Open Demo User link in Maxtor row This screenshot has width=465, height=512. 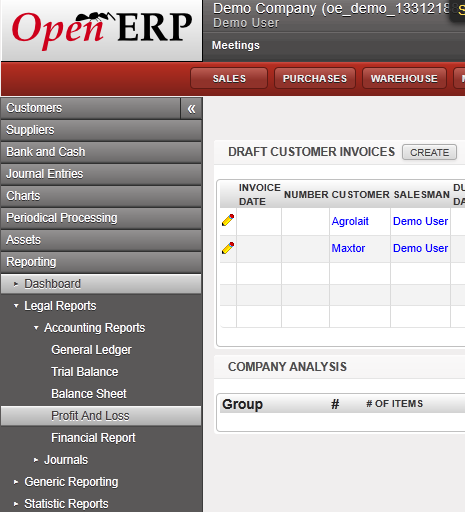coord(420,248)
